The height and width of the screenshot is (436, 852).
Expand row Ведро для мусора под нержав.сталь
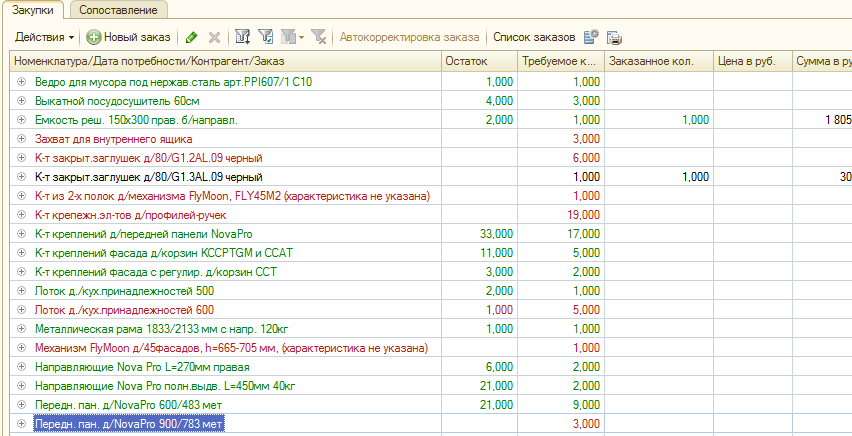pos(21,82)
